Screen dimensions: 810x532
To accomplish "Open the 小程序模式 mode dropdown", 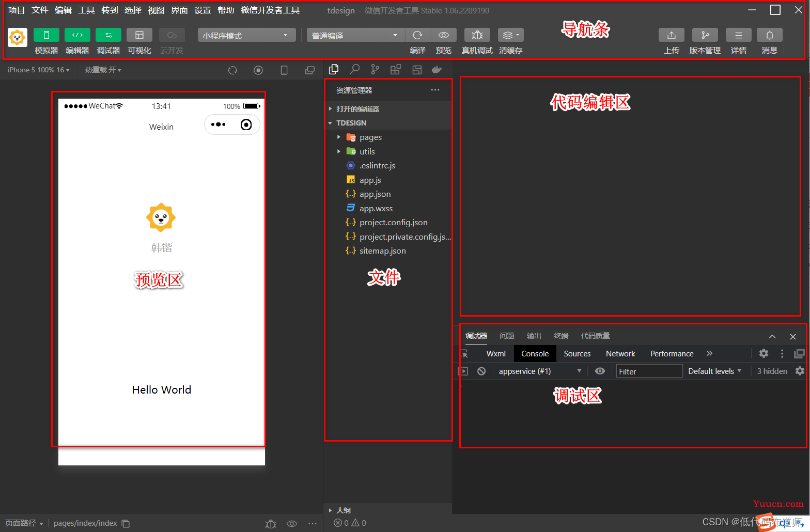I will (x=246, y=35).
